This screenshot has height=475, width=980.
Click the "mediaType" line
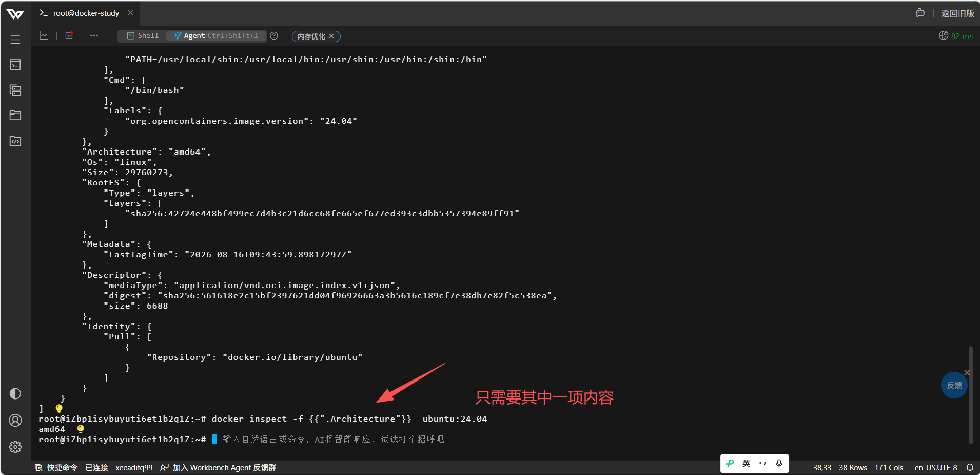[x=252, y=285]
